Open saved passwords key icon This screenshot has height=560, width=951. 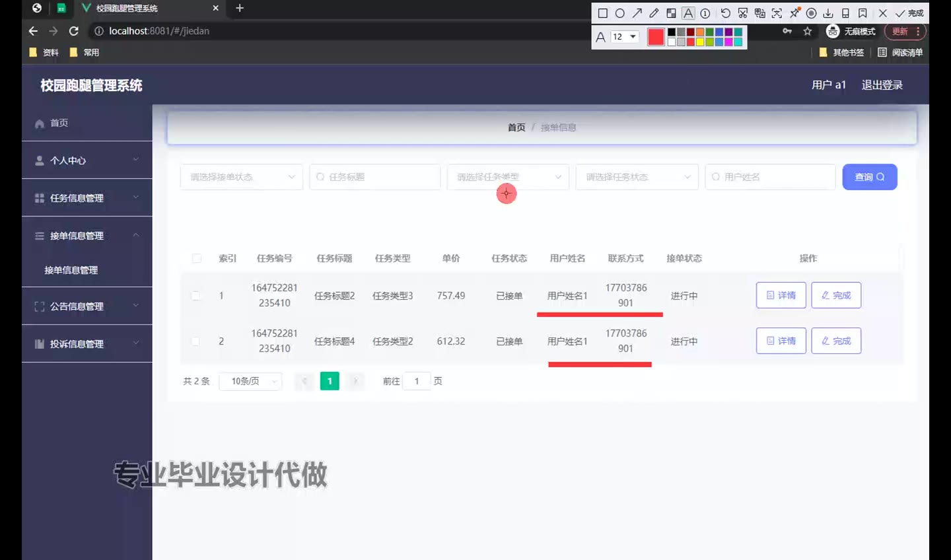787,31
